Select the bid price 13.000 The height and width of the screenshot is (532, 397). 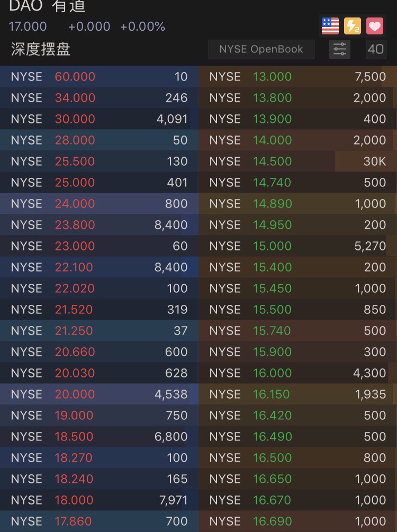(273, 77)
